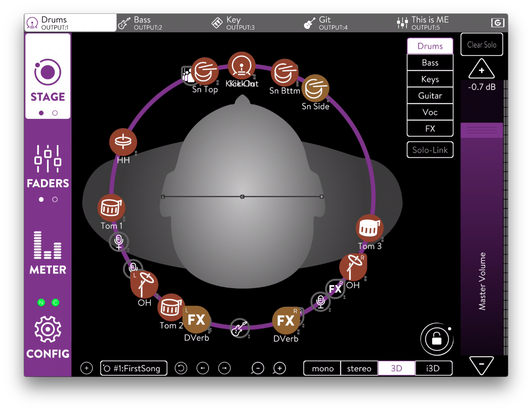Toggle the lock icon button
Image resolution: width=532 pixels, height=411 pixels.
pos(437,339)
